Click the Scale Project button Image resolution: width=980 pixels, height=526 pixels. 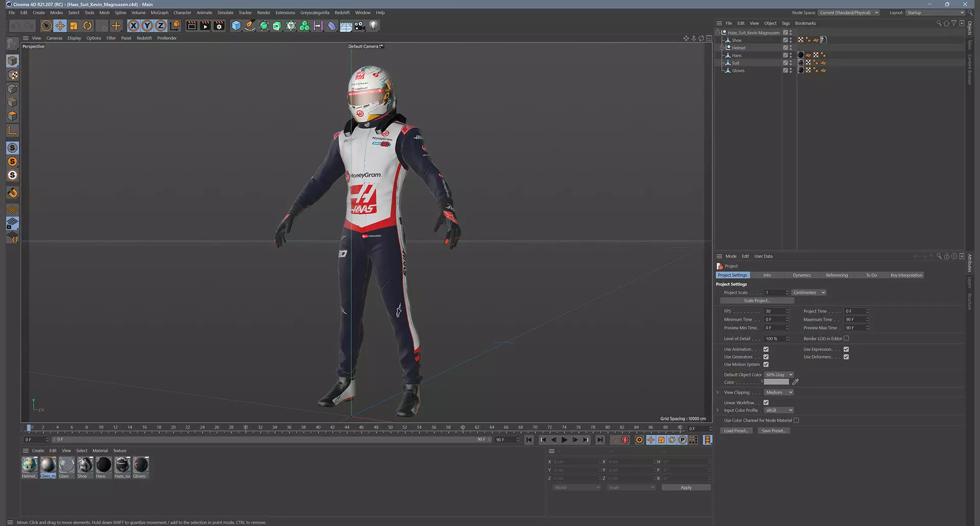(756, 300)
